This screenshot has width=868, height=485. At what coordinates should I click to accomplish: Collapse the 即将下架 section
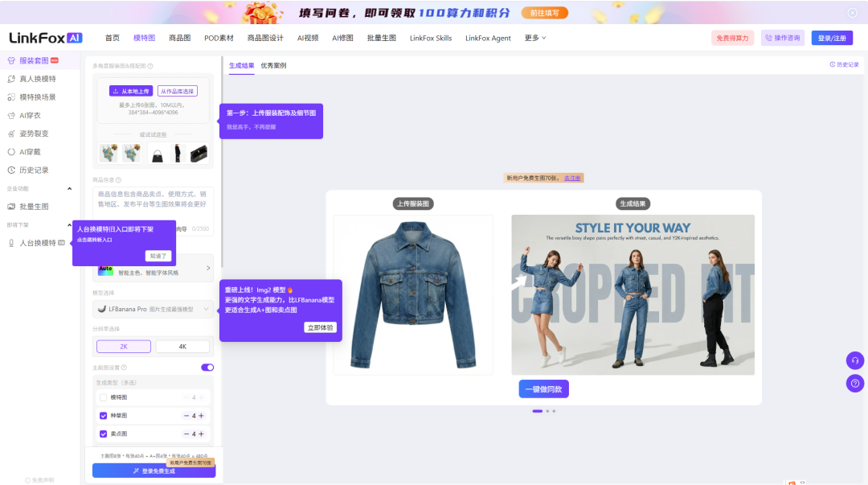(x=69, y=224)
